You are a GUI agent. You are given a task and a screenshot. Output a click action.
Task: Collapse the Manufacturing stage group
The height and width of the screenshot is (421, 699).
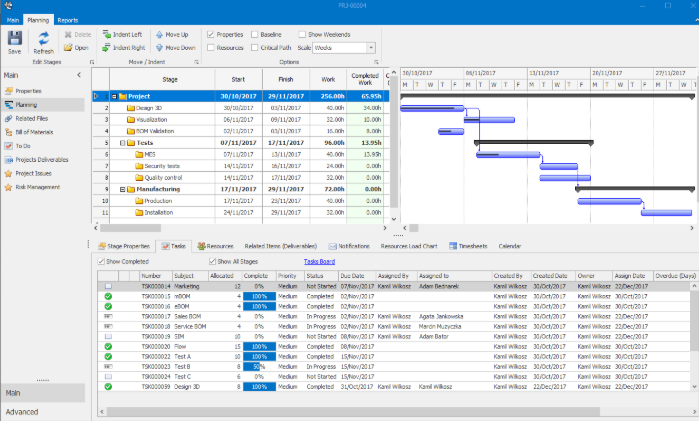coord(122,189)
